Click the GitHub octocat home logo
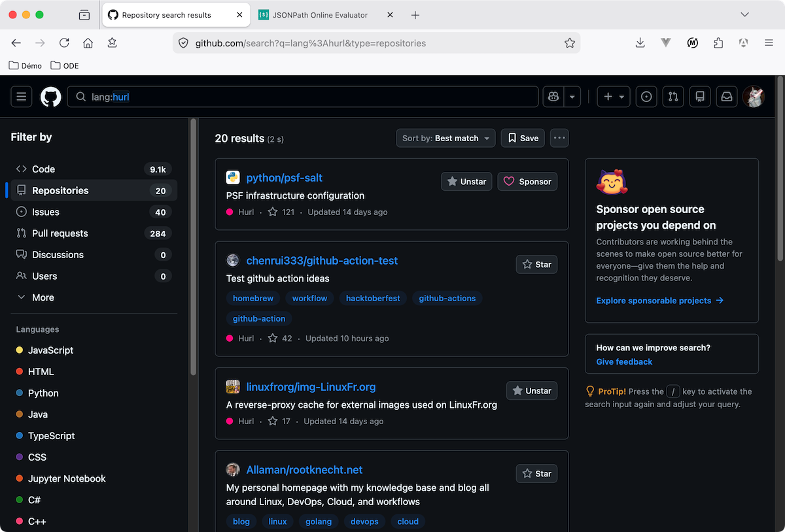This screenshot has width=785, height=532. 50,96
